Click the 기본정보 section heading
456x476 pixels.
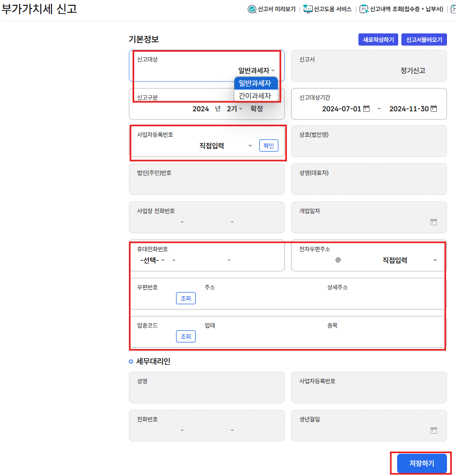[144, 39]
